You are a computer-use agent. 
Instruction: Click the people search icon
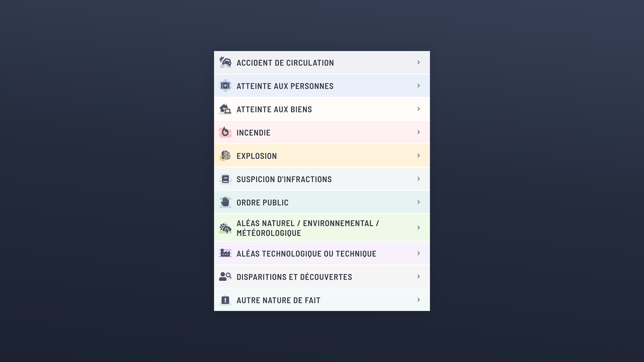(x=225, y=277)
